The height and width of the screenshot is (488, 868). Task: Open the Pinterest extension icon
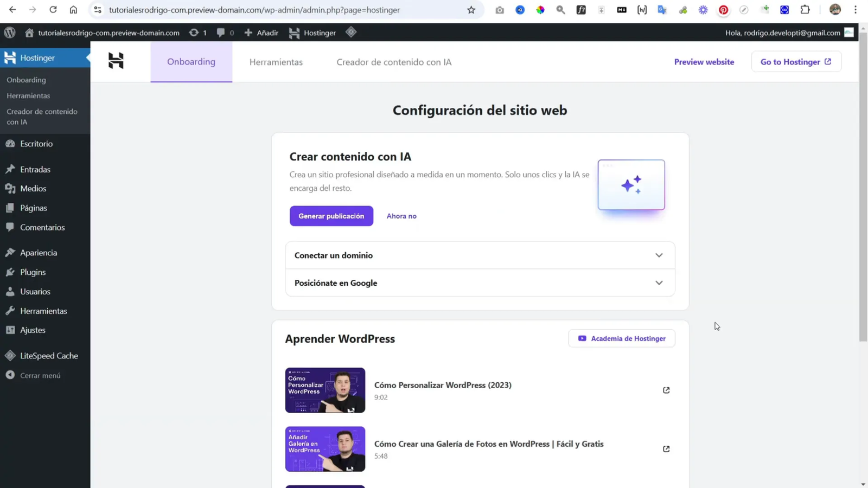pyautogui.click(x=723, y=9)
